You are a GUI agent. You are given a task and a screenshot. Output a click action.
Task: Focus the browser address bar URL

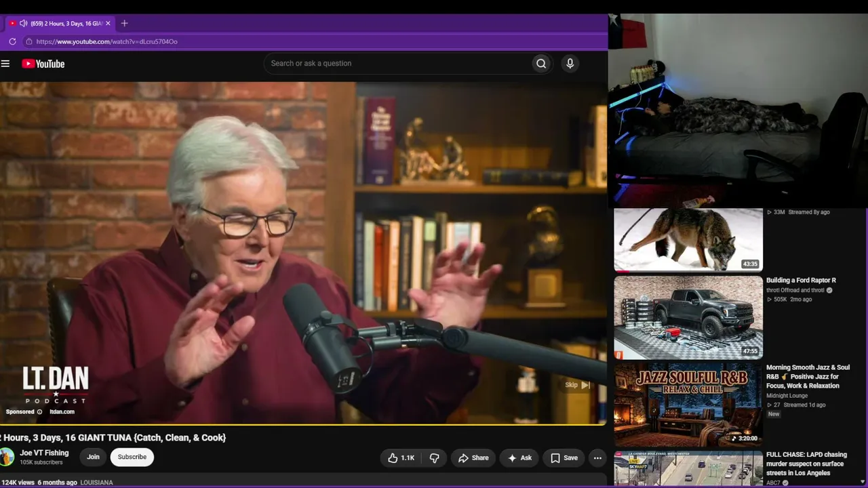coord(107,41)
